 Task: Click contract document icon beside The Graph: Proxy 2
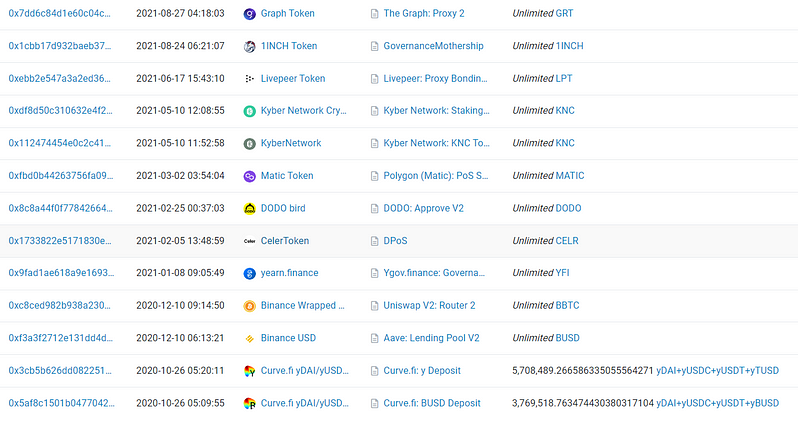pos(375,14)
